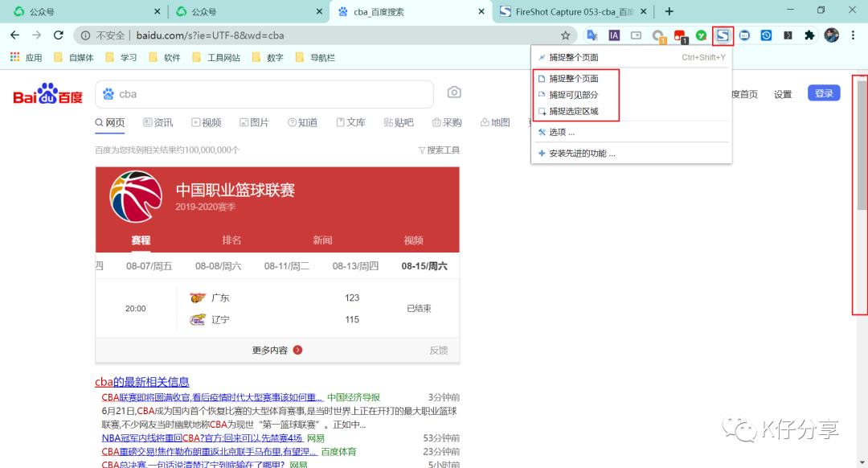This screenshot has width=868, height=468.
Task: Open Chrome's three-dot menu
Action: (853, 35)
